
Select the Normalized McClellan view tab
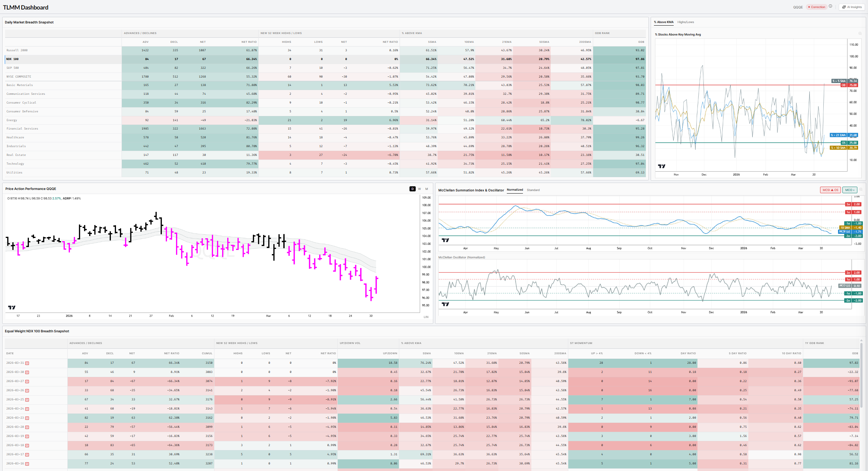point(515,190)
